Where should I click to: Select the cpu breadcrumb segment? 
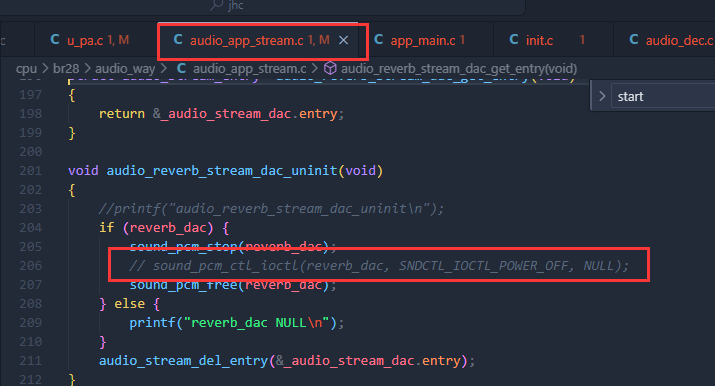26,69
